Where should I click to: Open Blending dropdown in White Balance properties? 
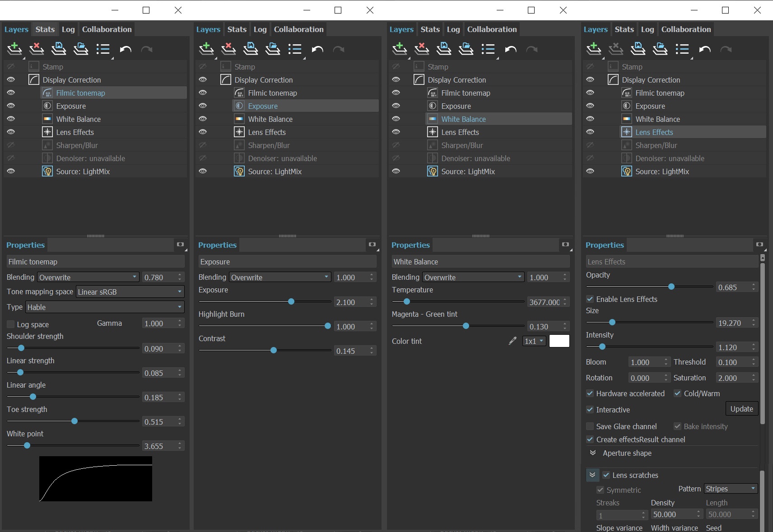473,277
